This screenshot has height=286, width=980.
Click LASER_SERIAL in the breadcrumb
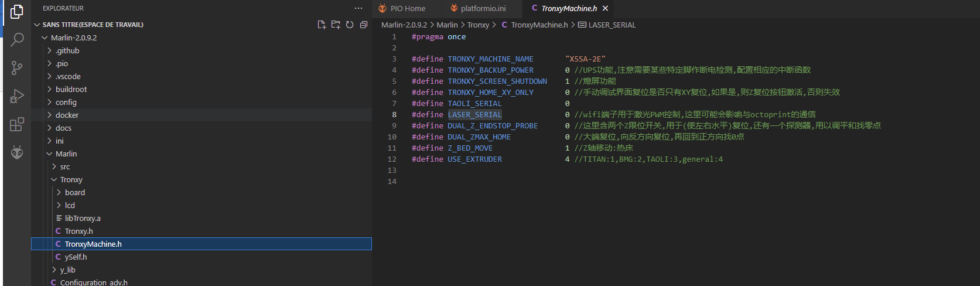[612, 25]
